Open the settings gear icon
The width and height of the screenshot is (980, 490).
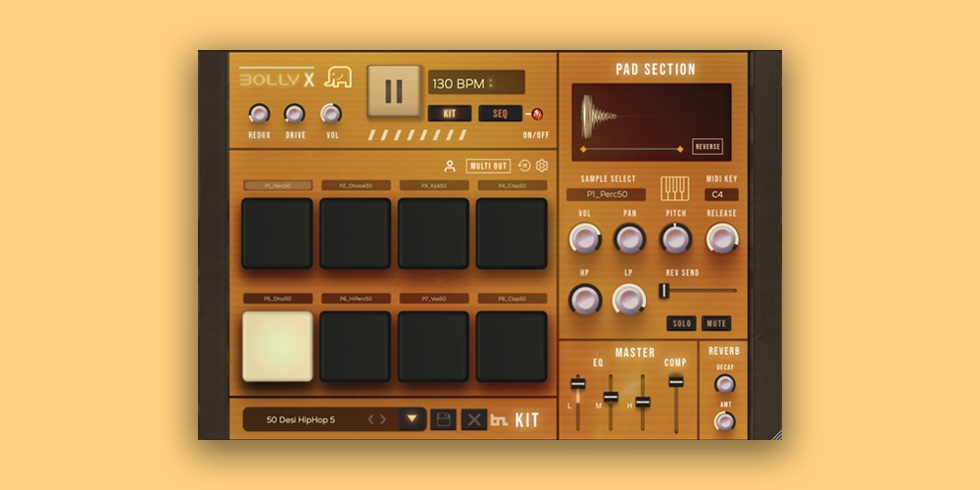click(542, 166)
